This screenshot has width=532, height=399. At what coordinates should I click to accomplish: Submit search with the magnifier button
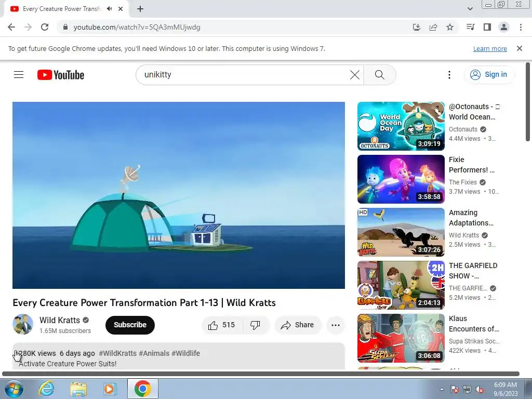[380, 75]
